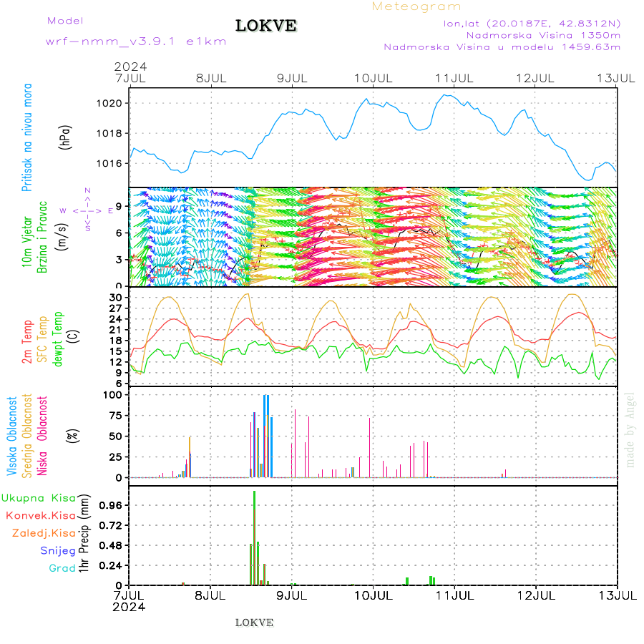Viewport: 644px width, 644px height.
Task: Click the orange "Zaledj.Kisa" legend label
Action: (44, 534)
